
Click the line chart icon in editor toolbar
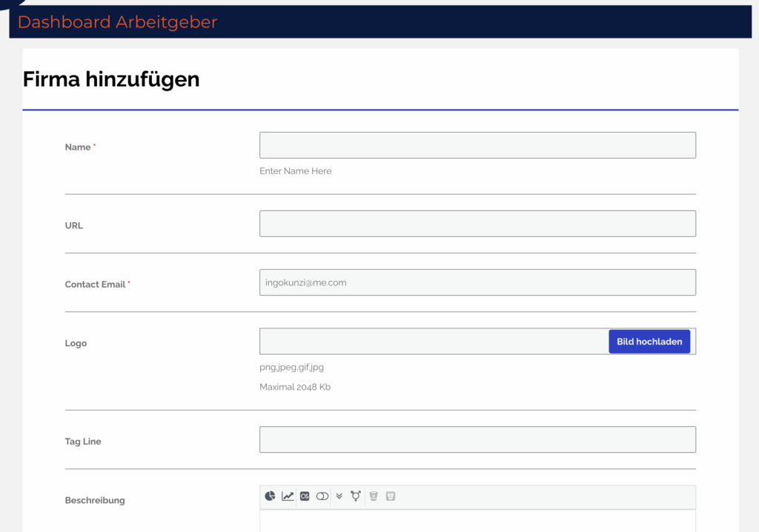coord(288,496)
